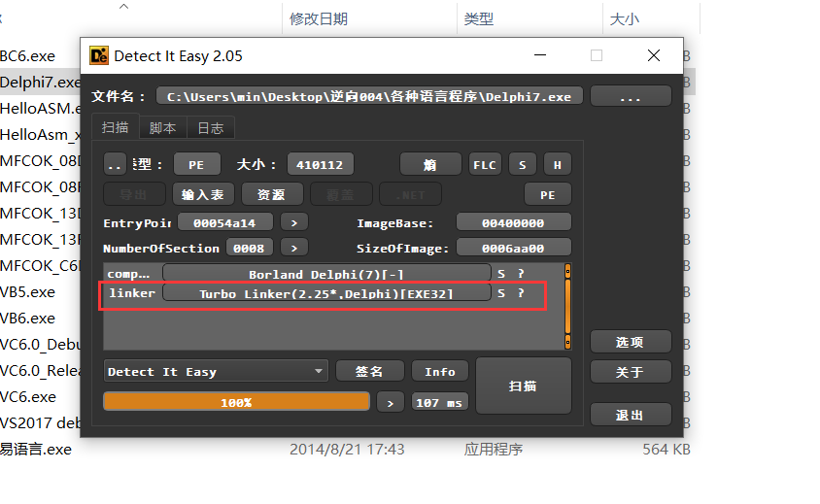The height and width of the screenshot is (504, 820).
Task: Click the sort arrow above the name column
Action: point(124,6)
